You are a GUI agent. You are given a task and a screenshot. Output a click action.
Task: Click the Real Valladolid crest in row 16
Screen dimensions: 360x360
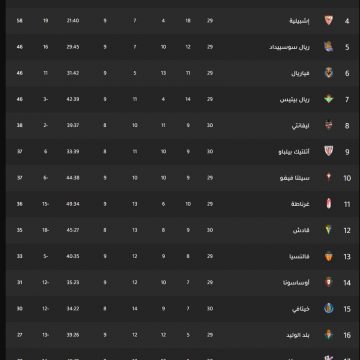point(329,335)
